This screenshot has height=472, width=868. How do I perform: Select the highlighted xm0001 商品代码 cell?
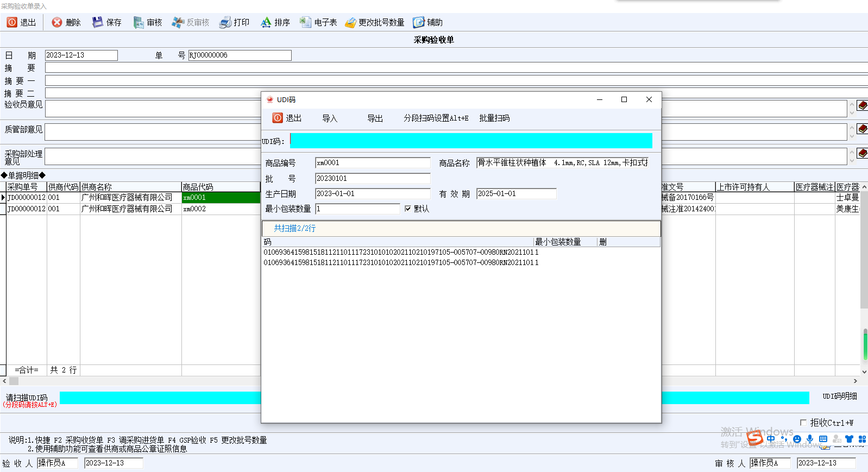click(221, 198)
